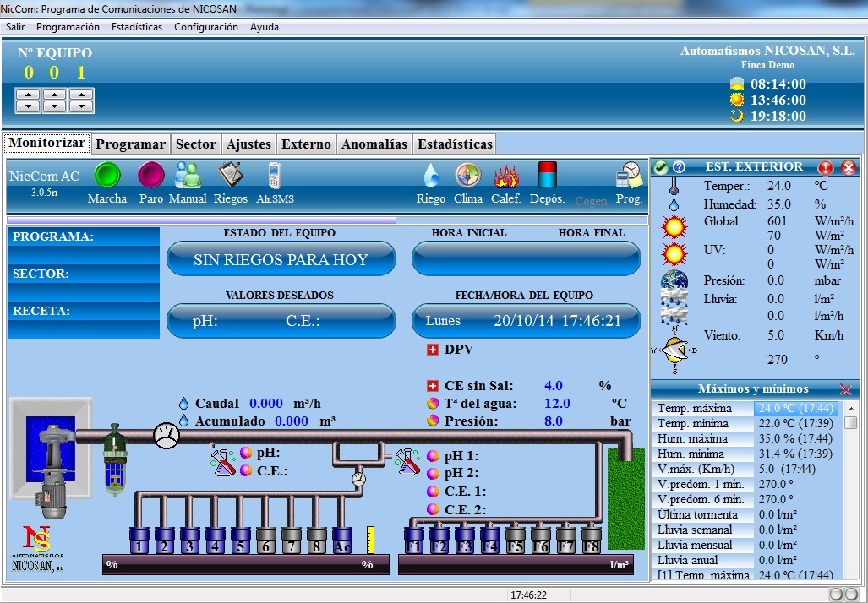Image resolution: width=868 pixels, height=603 pixels.
Task: Expand the DPV red plus box
Action: [433, 350]
